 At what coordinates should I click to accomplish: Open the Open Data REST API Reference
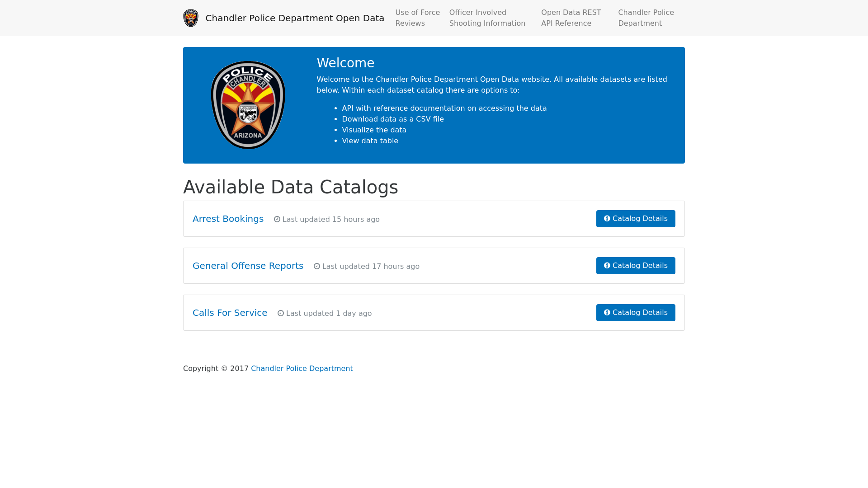pyautogui.click(x=571, y=18)
